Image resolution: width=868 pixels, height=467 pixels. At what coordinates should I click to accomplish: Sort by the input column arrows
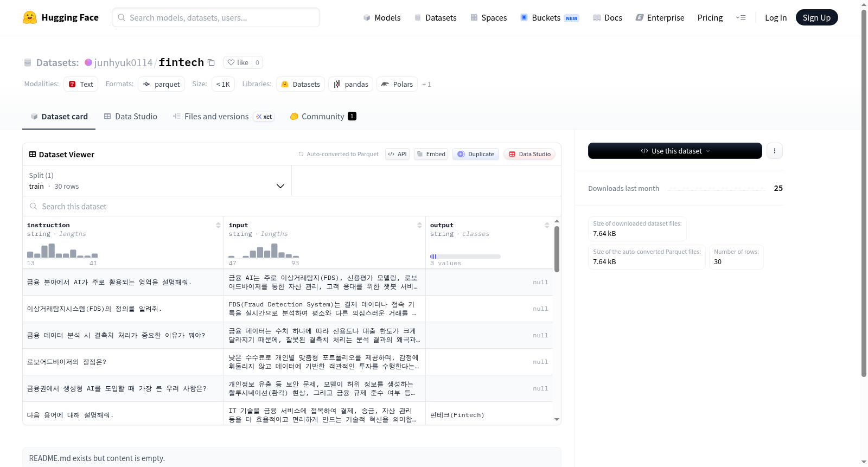tap(419, 225)
